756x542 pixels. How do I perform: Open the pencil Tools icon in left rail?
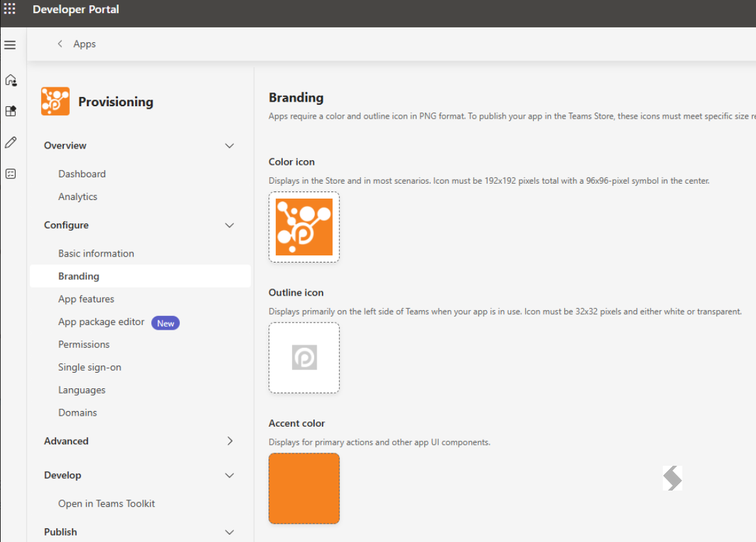tap(10, 142)
